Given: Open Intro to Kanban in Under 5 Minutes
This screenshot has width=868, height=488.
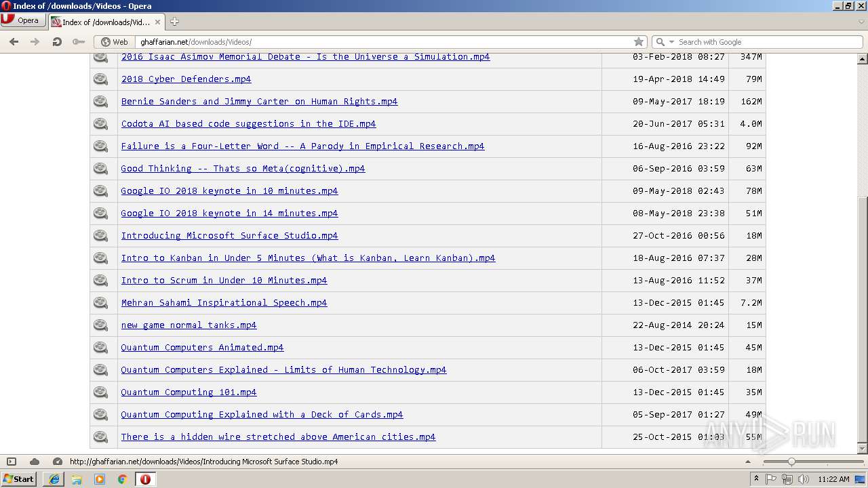Looking at the screenshot, I should (x=308, y=258).
